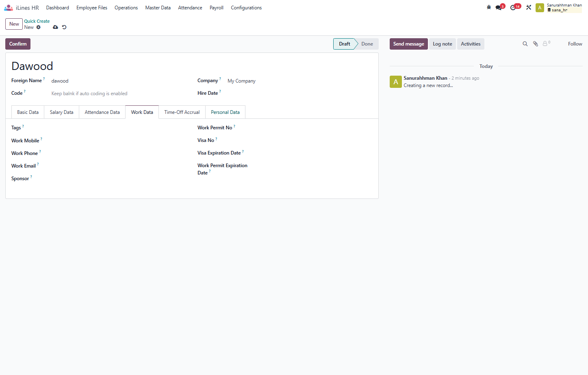
Task: Open the Configurations menu
Action: click(246, 8)
